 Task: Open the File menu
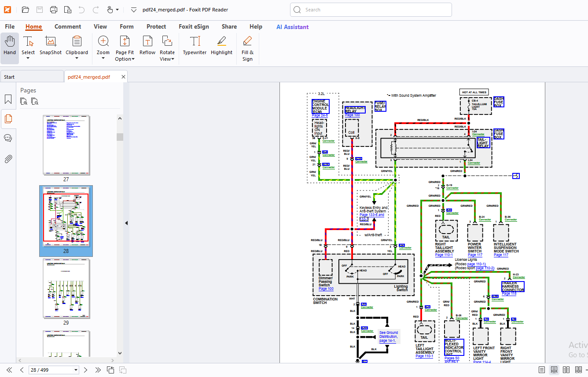click(10, 26)
